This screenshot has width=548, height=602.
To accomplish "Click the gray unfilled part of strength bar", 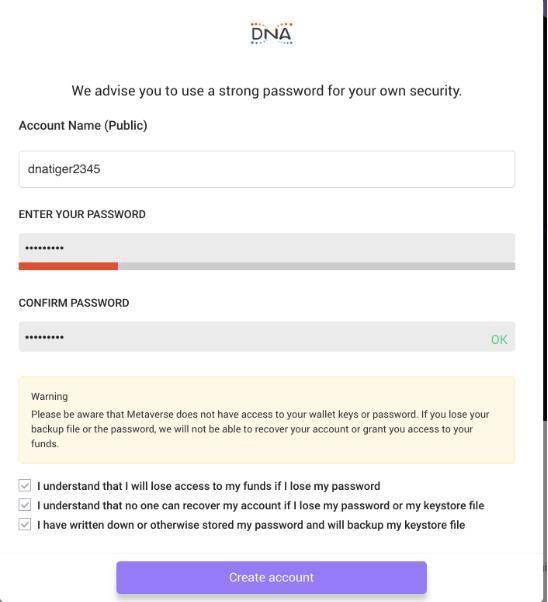I will pyautogui.click(x=316, y=266).
